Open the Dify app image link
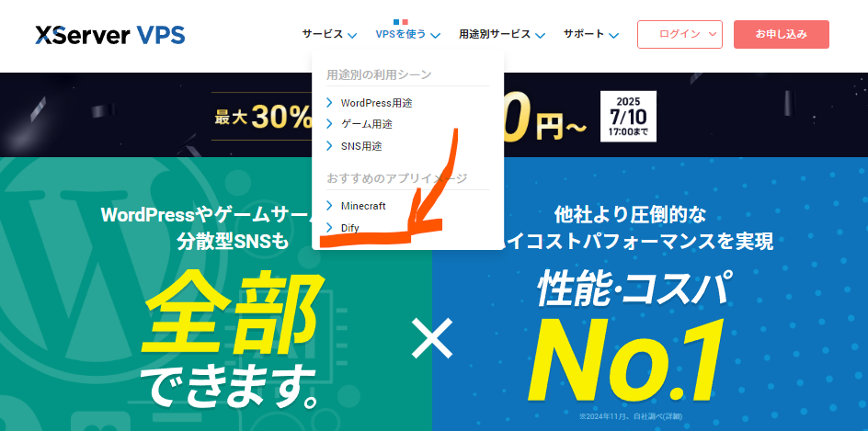The image size is (868, 431). click(x=349, y=227)
